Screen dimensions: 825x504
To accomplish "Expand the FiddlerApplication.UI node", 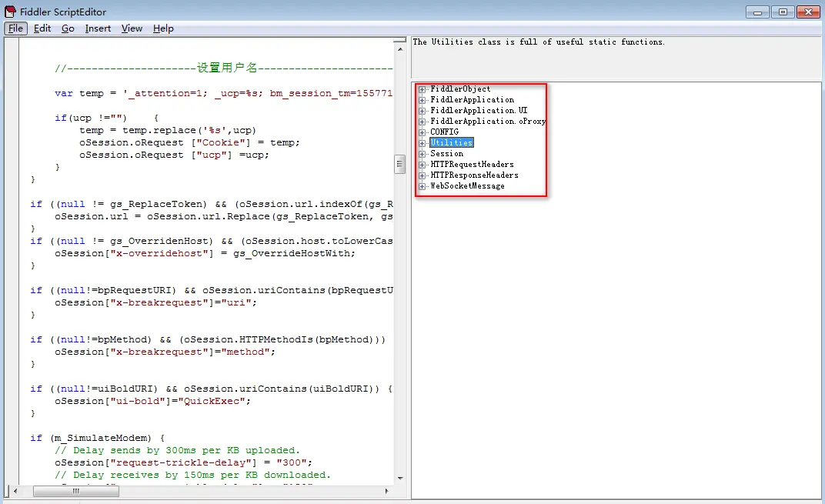I will click(422, 111).
